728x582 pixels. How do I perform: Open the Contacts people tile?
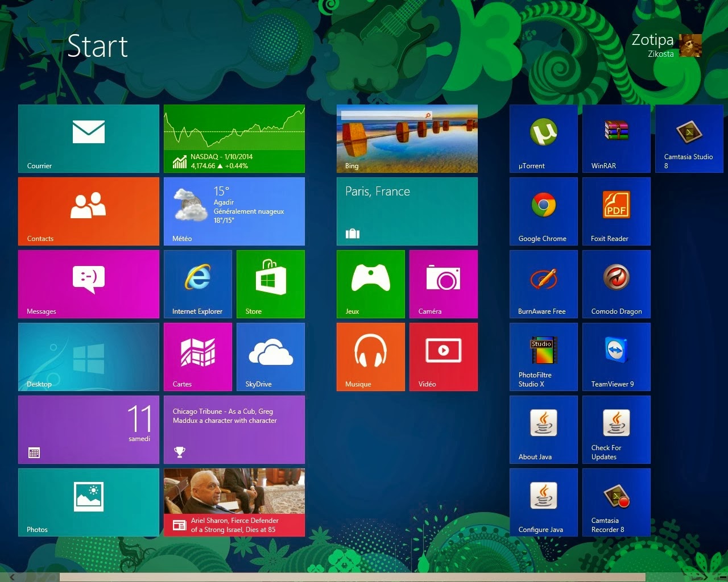pos(89,211)
